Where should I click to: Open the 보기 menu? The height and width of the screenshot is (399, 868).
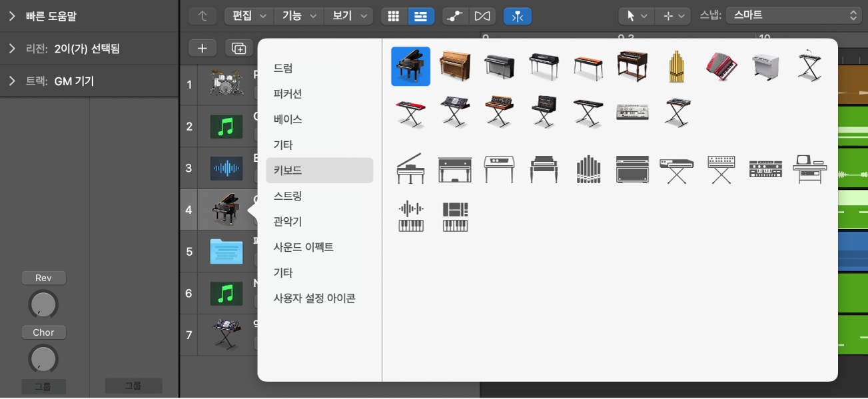pos(347,16)
